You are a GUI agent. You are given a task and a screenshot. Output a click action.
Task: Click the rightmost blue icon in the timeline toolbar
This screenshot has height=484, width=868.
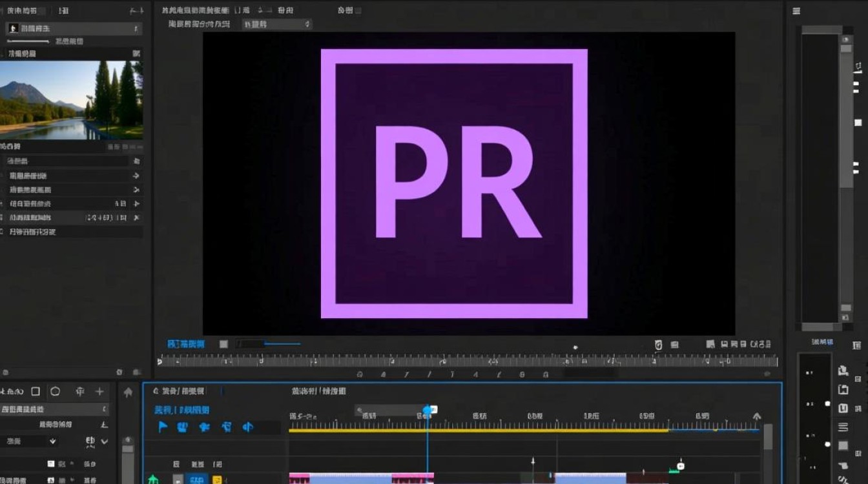(x=247, y=427)
